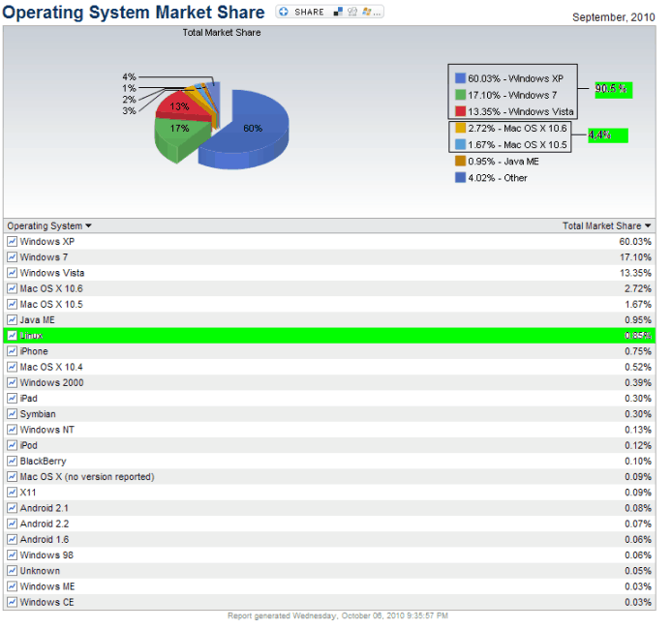The height and width of the screenshot is (629, 672).
Task: Open trend chart icon for Windows XP
Action: (x=12, y=242)
